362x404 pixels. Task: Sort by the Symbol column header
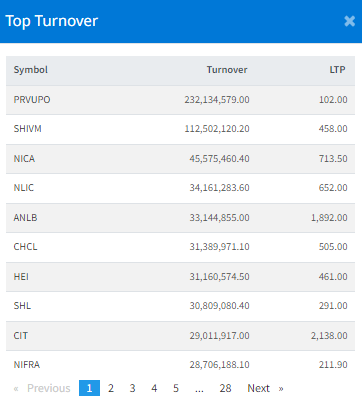31,70
